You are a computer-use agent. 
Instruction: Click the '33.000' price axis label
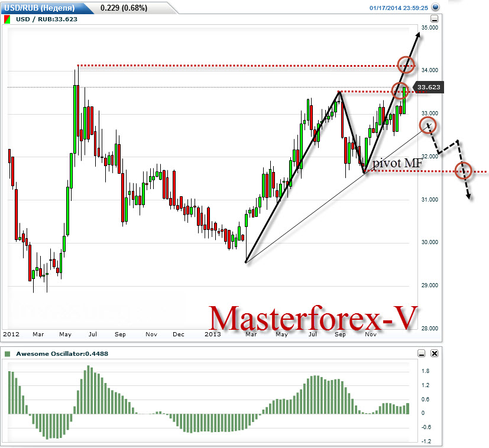[430, 113]
